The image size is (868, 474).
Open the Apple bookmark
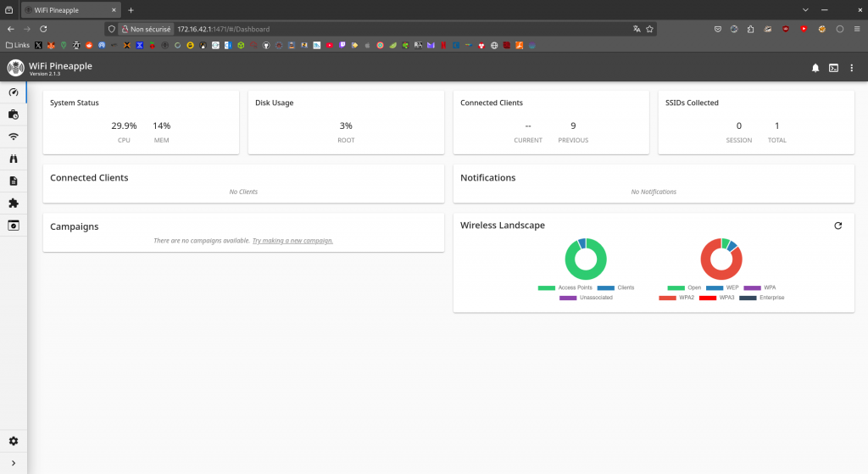[x=368, y=46]
